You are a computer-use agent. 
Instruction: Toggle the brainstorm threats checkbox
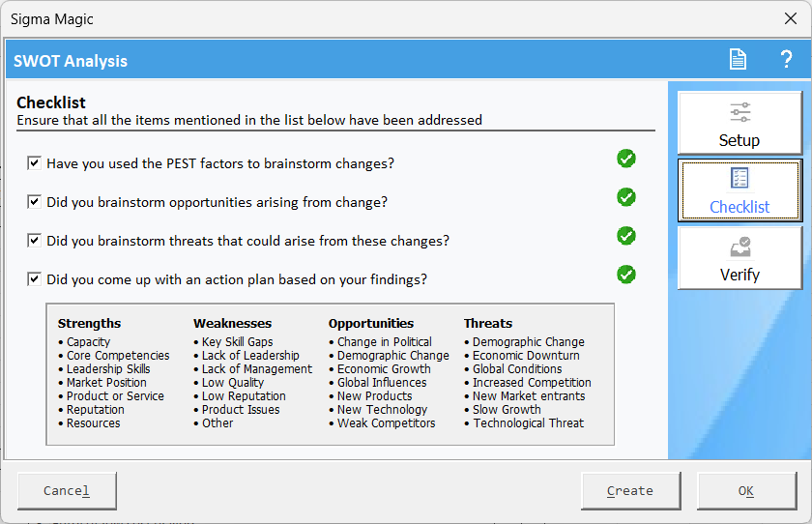coord(34,241)
